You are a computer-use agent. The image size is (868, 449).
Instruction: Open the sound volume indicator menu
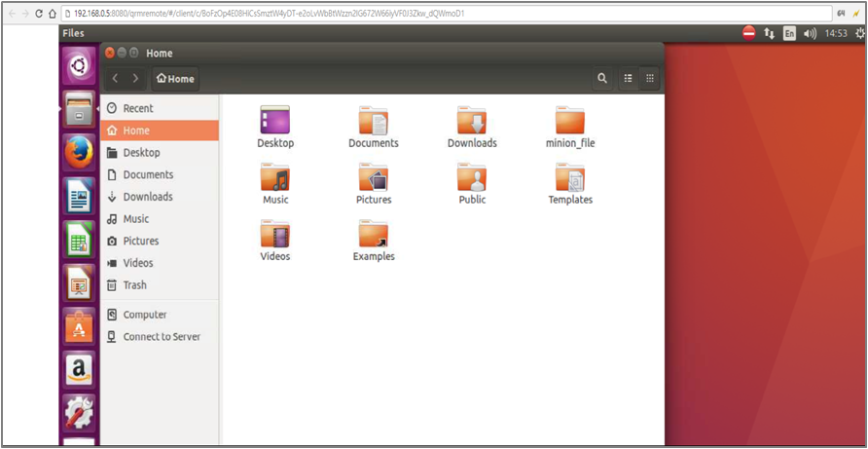810,33
